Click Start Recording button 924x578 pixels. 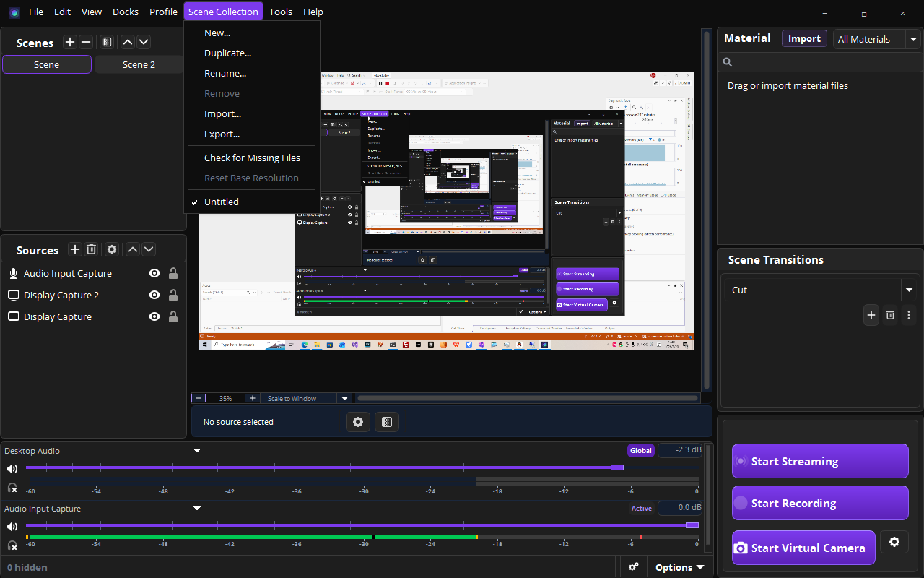[820, 503]
